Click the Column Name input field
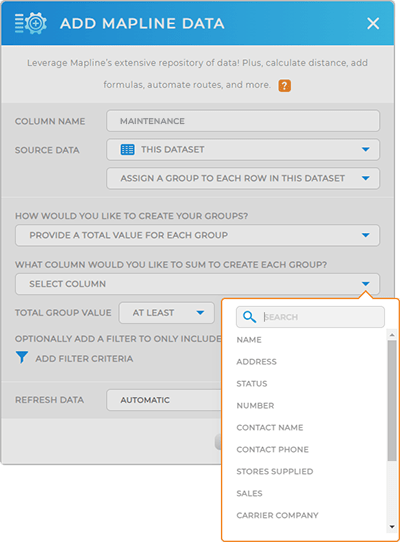This screenshot has height=542, width=400. pos(243,121)
